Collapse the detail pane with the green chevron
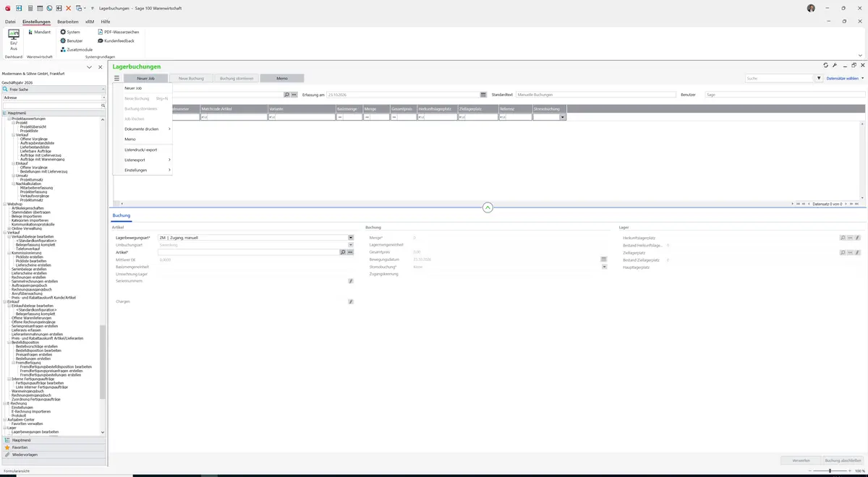This screenshot has width=868, height=477. (x=488, y=207)
